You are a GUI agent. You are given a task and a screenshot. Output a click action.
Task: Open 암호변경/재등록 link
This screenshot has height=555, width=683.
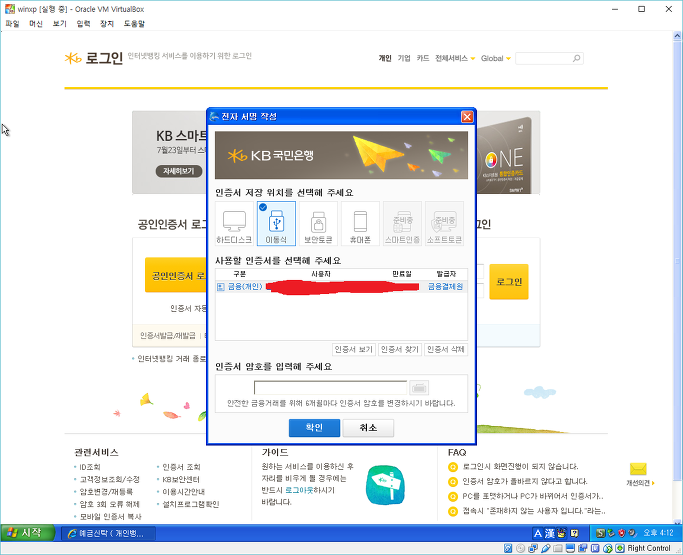click(106, 491)
